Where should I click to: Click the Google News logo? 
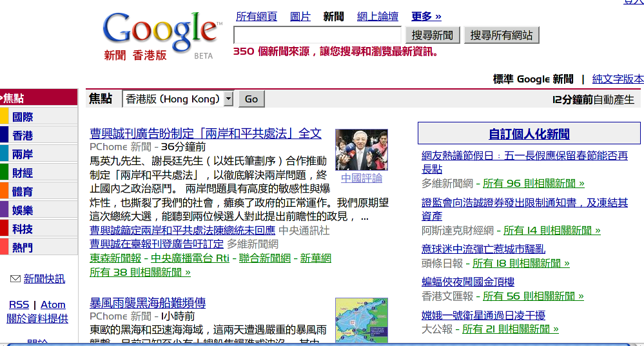click(x=162, y=36)
